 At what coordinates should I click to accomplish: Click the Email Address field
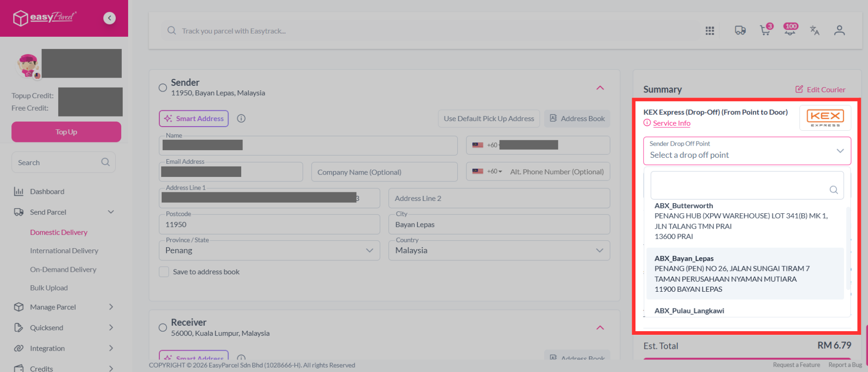pyautogui.click(x=231, y=172)
